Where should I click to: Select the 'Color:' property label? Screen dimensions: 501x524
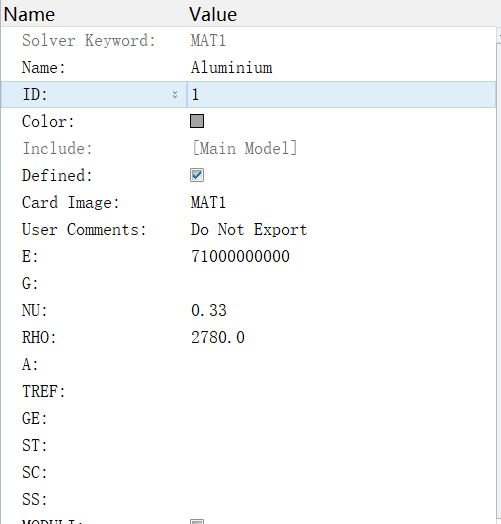click(x=48, y=121)
